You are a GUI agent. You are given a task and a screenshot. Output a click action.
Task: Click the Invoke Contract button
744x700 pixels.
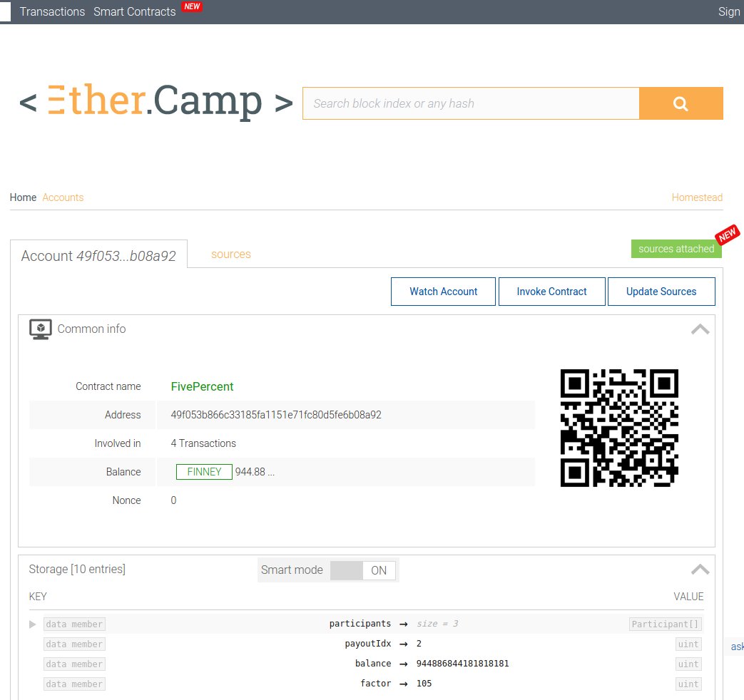(x=552, y=292)
